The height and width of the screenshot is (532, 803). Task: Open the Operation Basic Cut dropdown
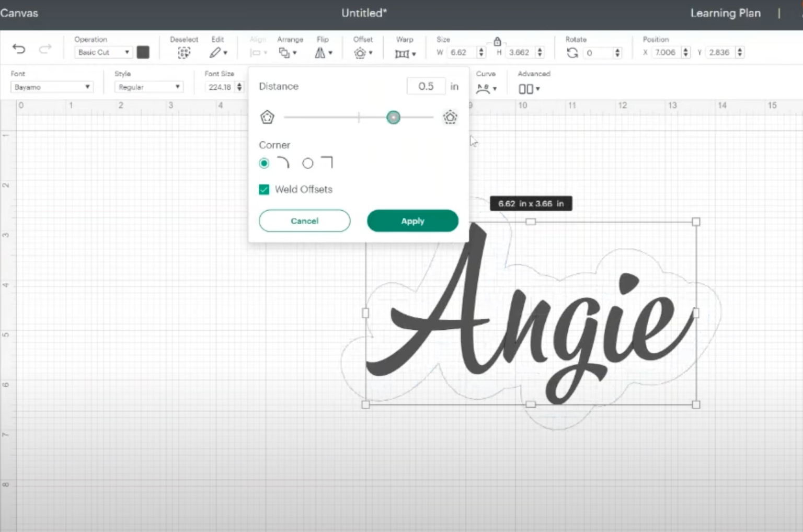pyautogui.click(x=104, y=52)
